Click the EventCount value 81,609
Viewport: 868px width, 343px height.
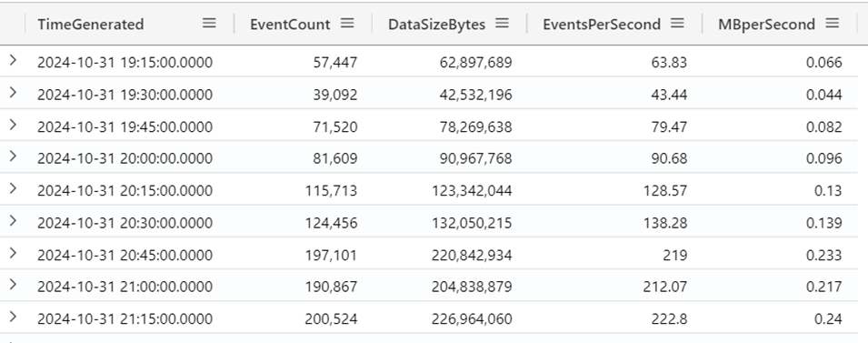pyautogui.click(x=335, y=158)
